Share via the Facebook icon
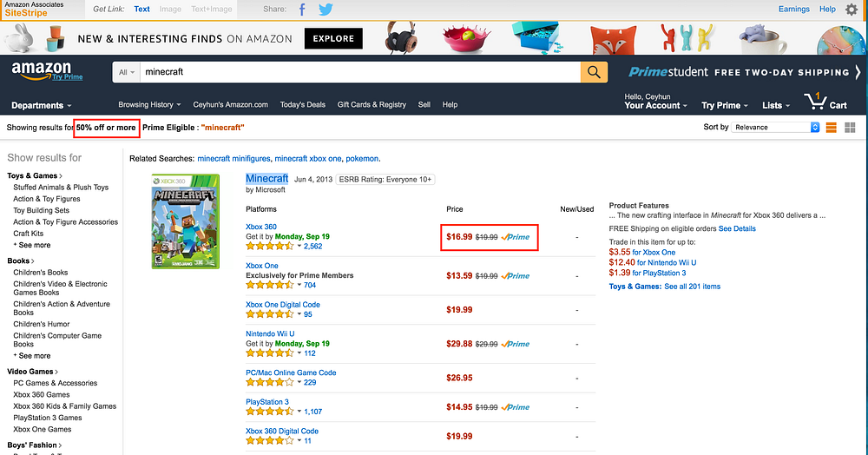This screenshot has height=455, width=868. pos(302,10)
